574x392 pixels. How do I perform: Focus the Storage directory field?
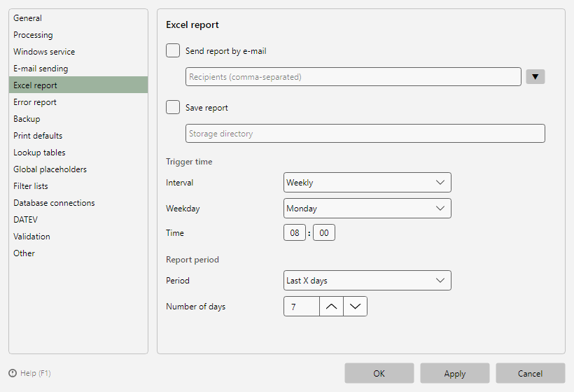(365, 134)
